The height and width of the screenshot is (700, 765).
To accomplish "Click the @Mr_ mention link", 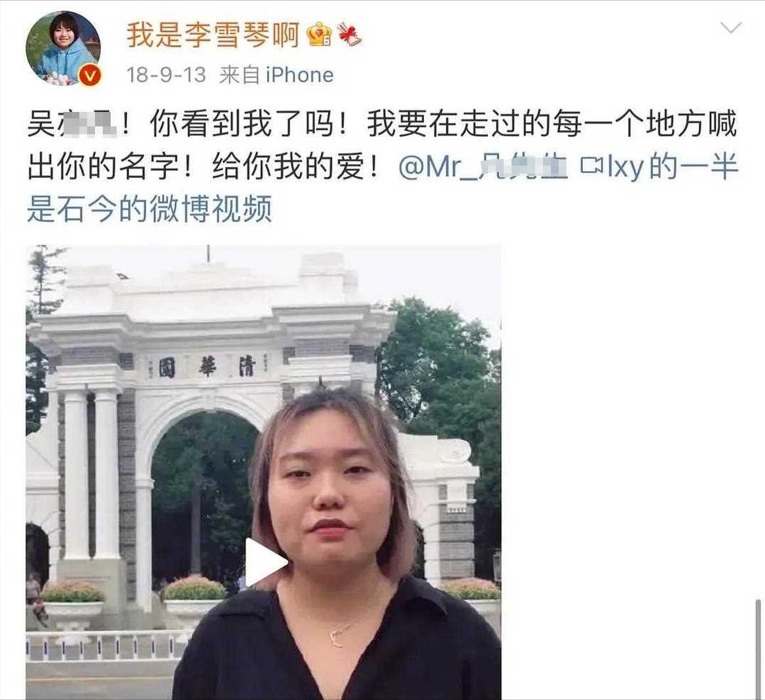I will pos(483,166).
